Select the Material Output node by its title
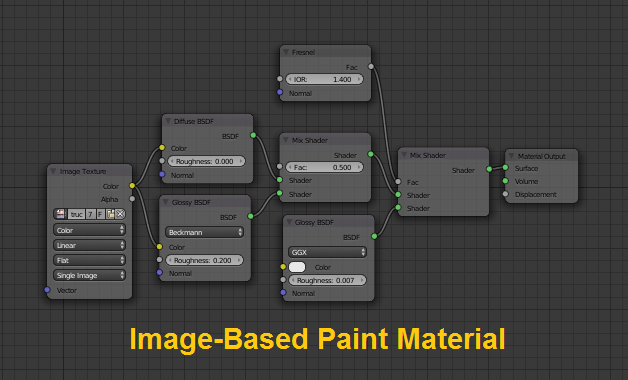The image size is (628, 380). (541, 157)
